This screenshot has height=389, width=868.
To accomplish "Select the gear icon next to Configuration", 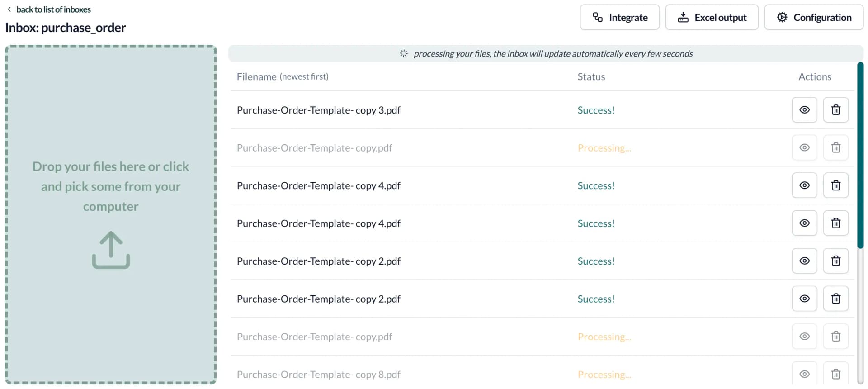I will (782, 17).
